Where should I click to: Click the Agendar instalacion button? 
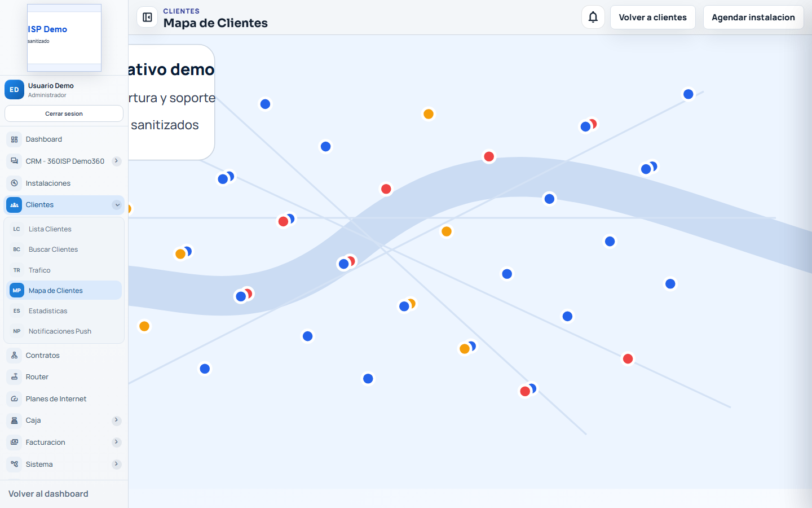tap(753, 17)
